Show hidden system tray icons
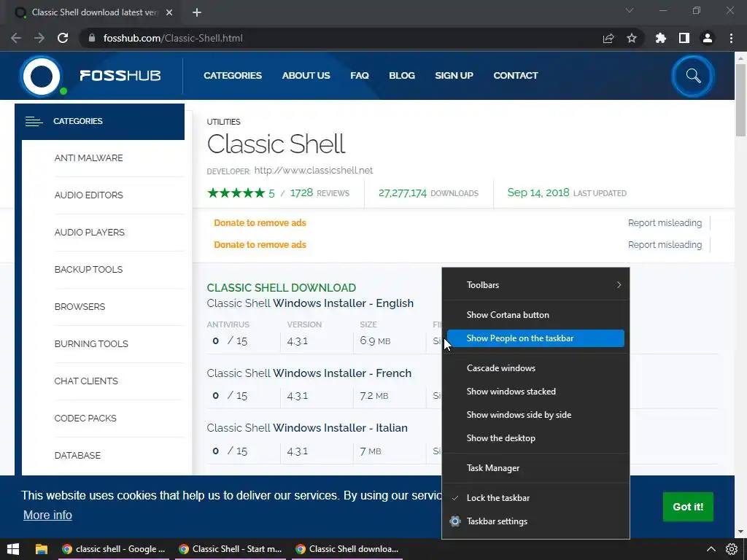 pyautogui.click(x=711, y=549)
